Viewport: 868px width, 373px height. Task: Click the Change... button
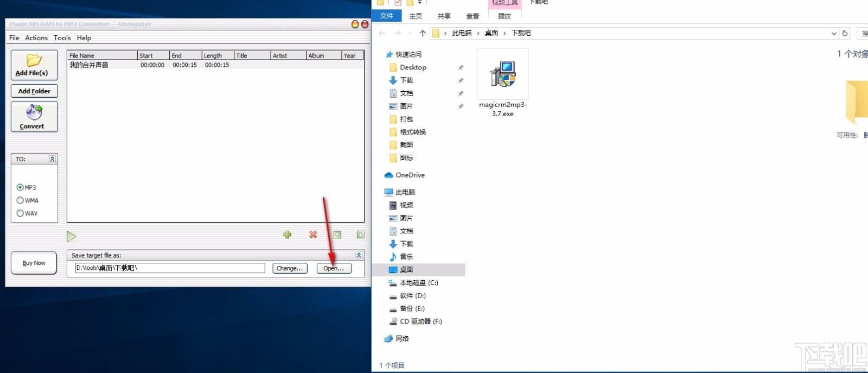coord(290,268)
